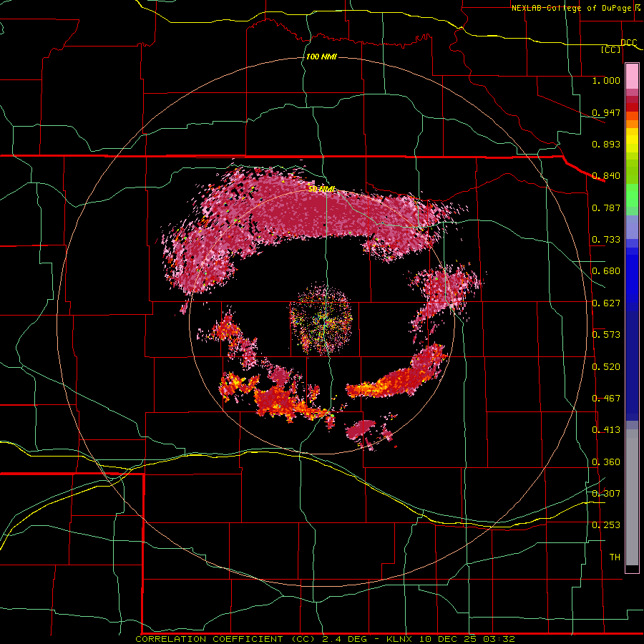Click the TH threshold label
Viewport: 644px width, 644px height.
pos(615,557)
